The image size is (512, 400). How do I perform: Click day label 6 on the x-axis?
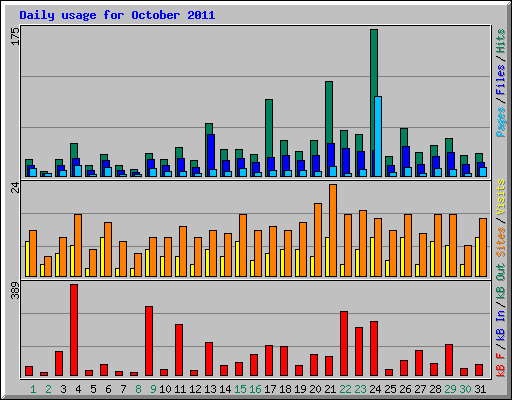click(108, 389)
